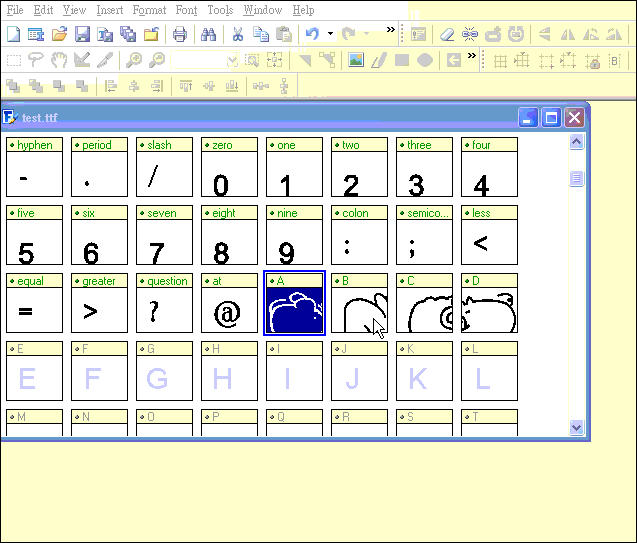Select the pig glyph cell labeled D
The width and height of the screenshot is (637, 543).
pos(490,303)
